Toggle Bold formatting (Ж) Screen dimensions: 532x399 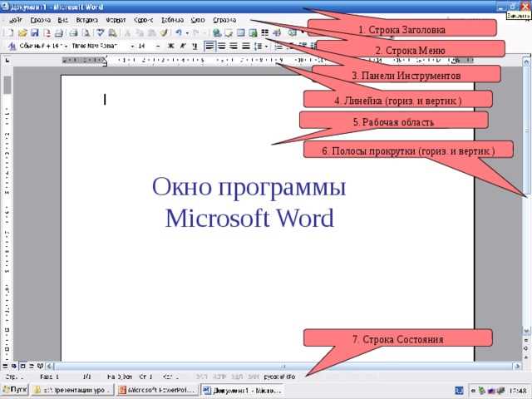coord(170,46)
